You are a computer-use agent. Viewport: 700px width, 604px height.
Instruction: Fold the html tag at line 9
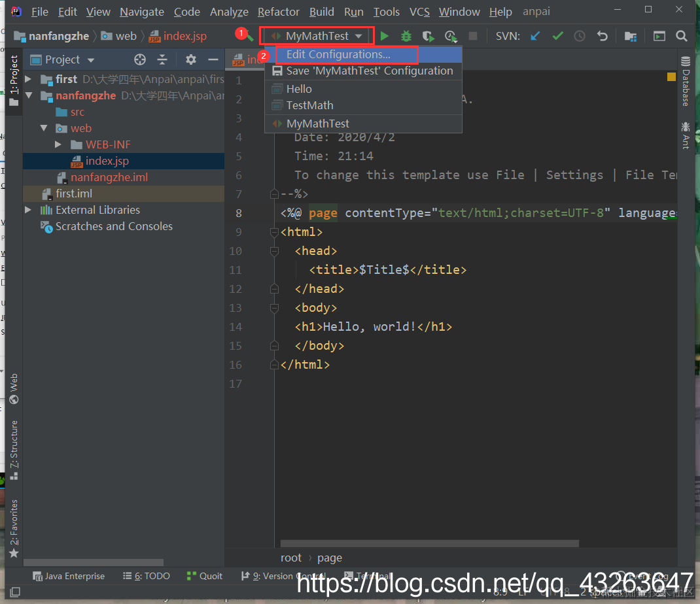274,232
